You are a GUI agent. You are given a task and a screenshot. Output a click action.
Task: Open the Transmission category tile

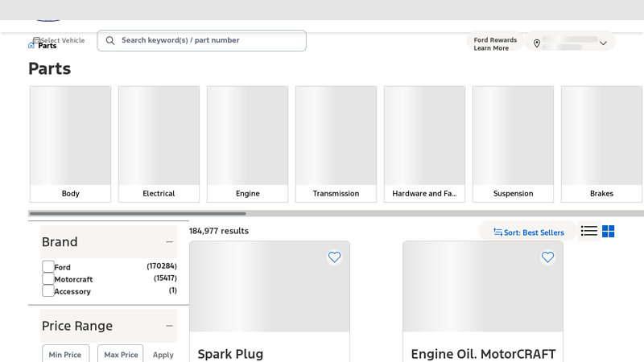tap(336, 144)
